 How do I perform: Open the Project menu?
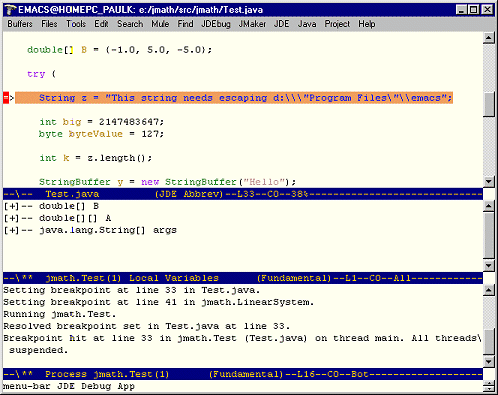coord(337,24)
